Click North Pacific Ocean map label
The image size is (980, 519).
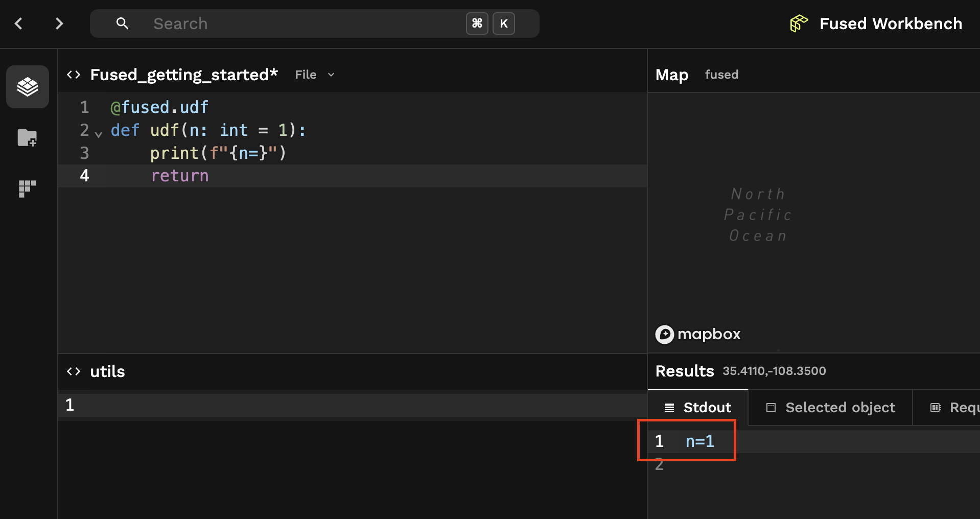click(758, 215)
